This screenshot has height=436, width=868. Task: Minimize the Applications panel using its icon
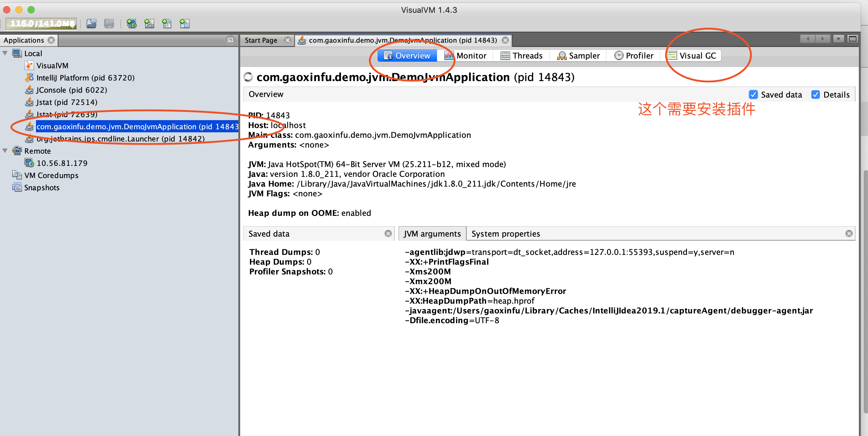point(230,40)
